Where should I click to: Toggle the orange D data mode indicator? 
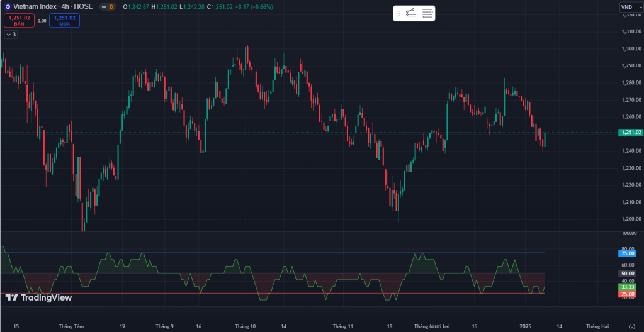tap(111, 7)
